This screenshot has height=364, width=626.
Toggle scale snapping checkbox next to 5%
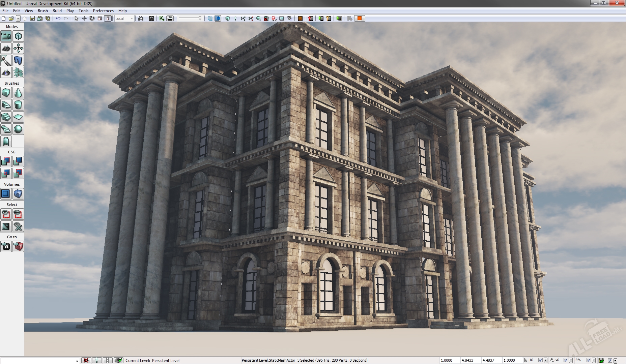coord(589,360)
